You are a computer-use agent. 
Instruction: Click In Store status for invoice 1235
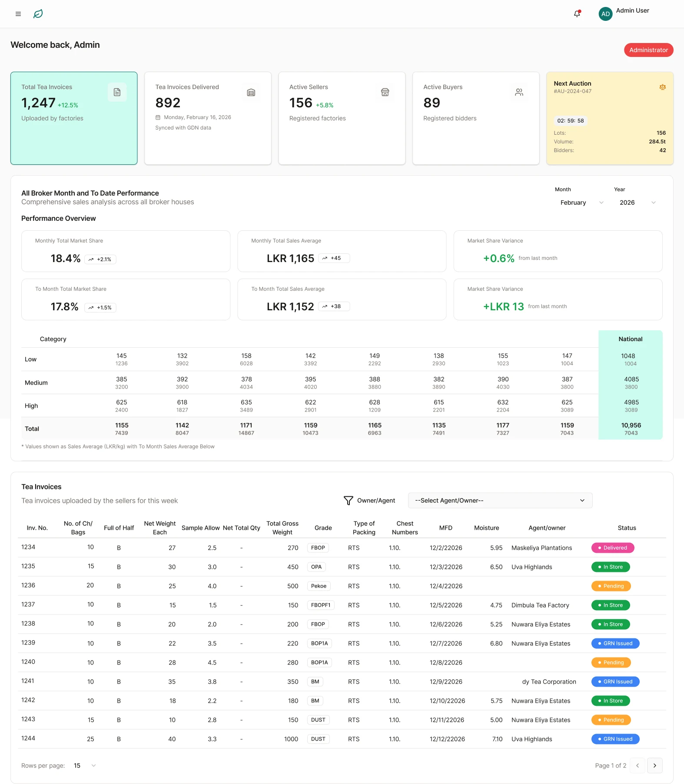coord(611,567)
